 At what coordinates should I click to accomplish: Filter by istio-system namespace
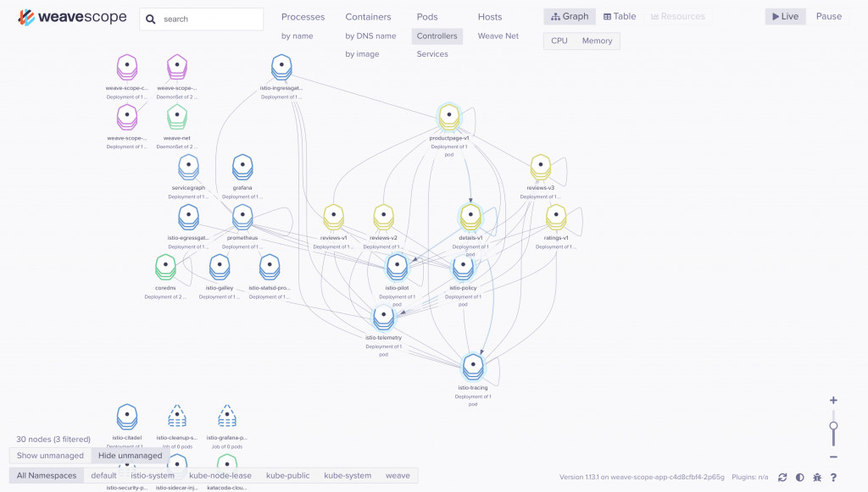[153, 475]
